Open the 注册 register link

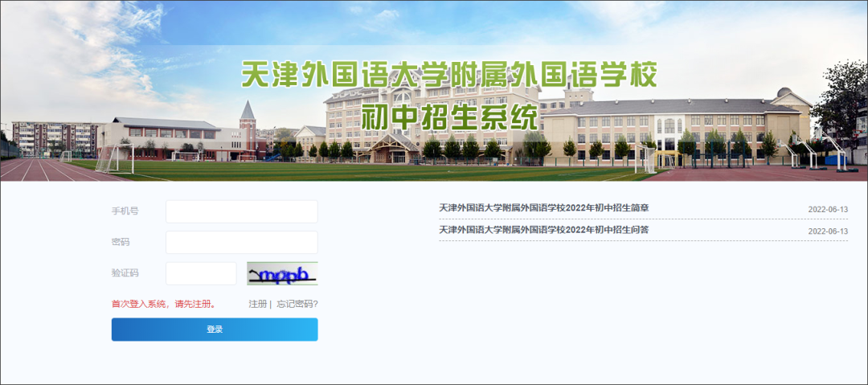click(257, 304)
